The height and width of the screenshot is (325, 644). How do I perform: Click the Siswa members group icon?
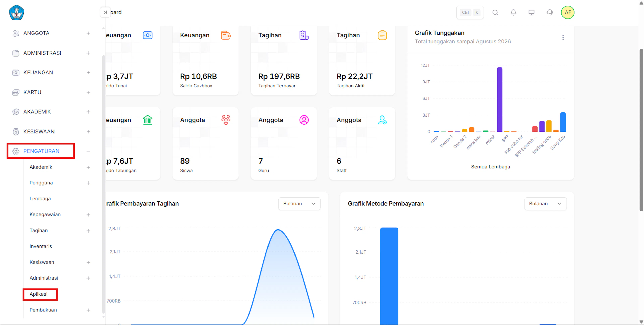coord(226,120)
